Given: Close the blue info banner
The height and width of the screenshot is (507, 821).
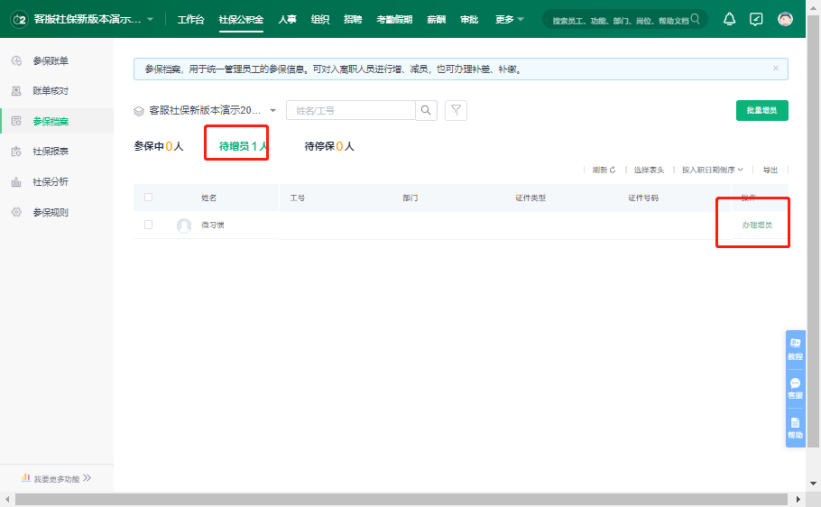Looking at the screenshot, I should click(776, 69).
